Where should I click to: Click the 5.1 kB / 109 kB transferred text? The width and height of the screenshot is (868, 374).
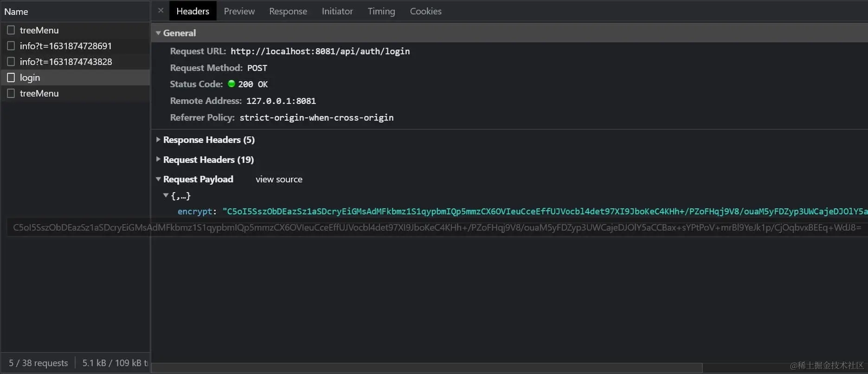[115, 363]
